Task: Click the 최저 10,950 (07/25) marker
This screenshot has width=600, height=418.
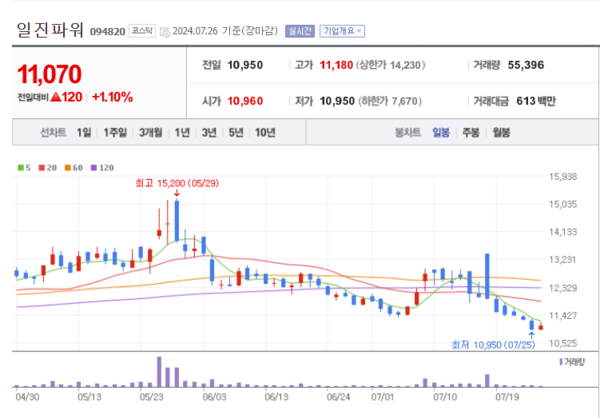Action: tap(493, 345)
